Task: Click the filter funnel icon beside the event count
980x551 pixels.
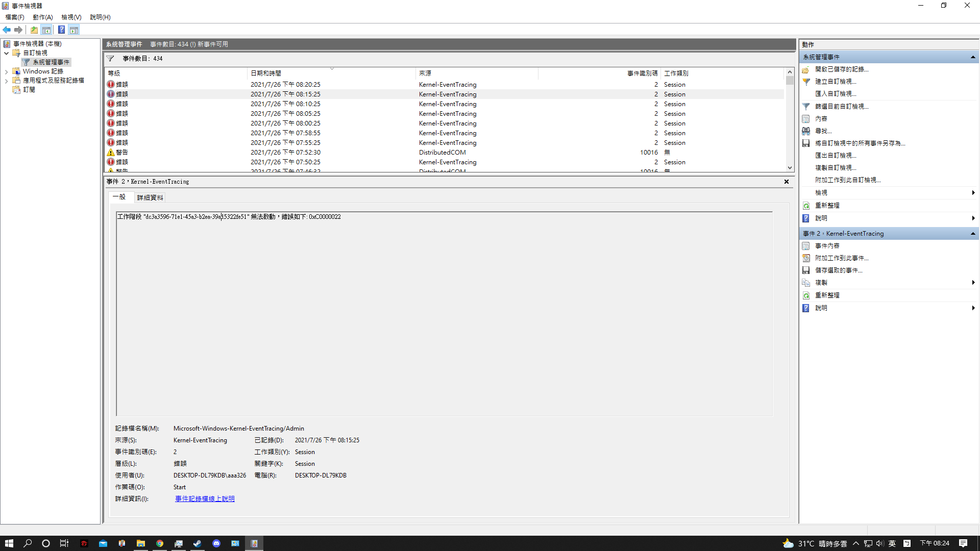Action: point(110,59)
